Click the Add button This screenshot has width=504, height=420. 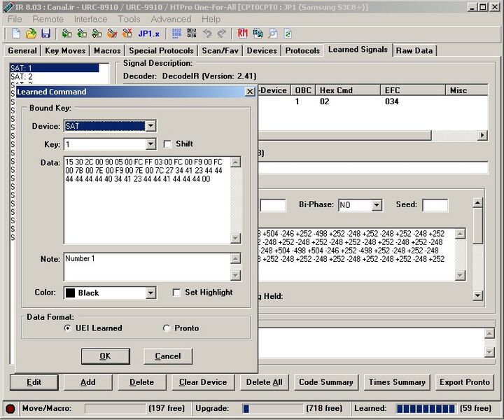[x=88, y=382]
